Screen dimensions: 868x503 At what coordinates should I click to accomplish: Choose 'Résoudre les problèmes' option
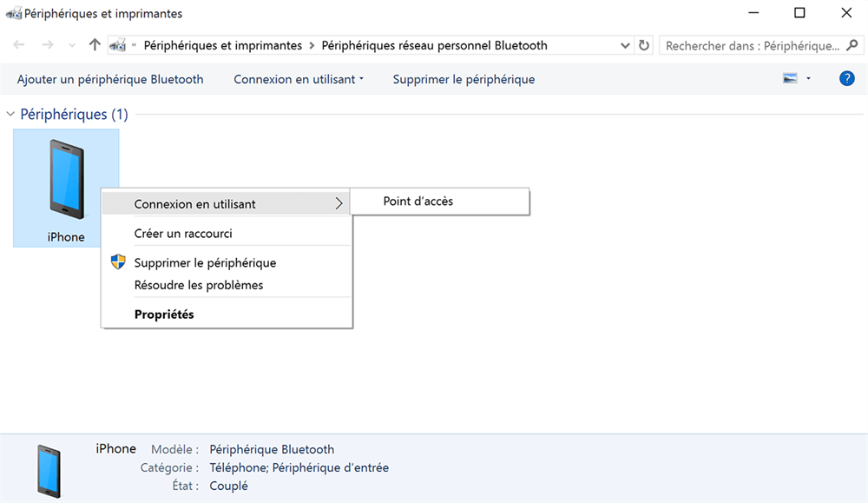coord(199,285)
